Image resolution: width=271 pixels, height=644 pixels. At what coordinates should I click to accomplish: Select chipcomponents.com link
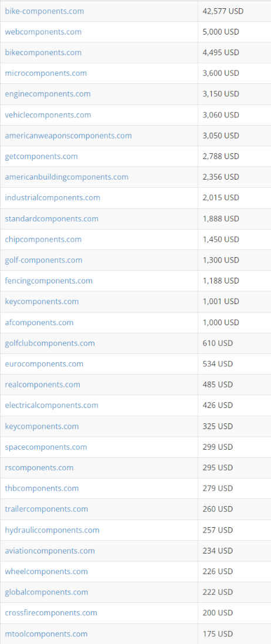43,239
